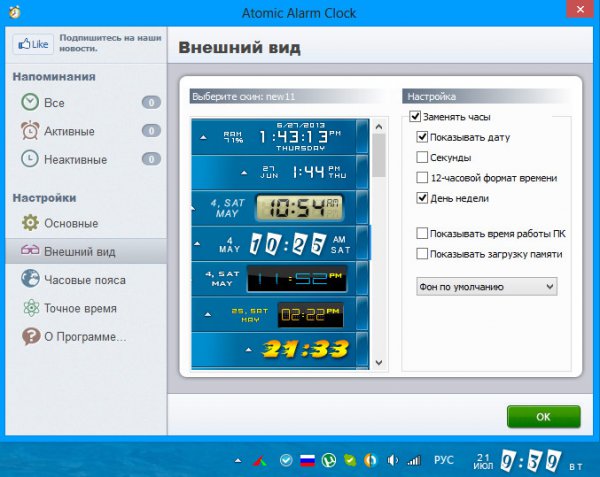
Task: Choose the yellow italic skin showing 21:33
Action: pyautogui.click(x=280, y=350)
